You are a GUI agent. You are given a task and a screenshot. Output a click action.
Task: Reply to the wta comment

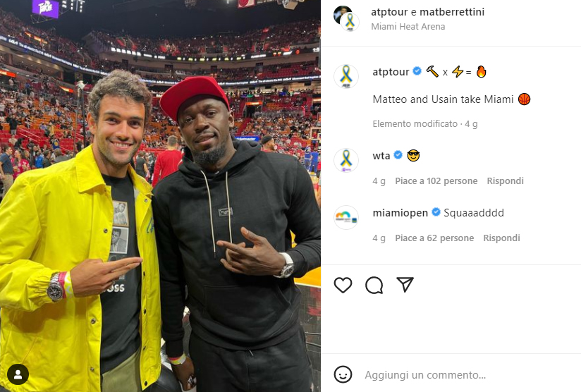click(505, 180)
